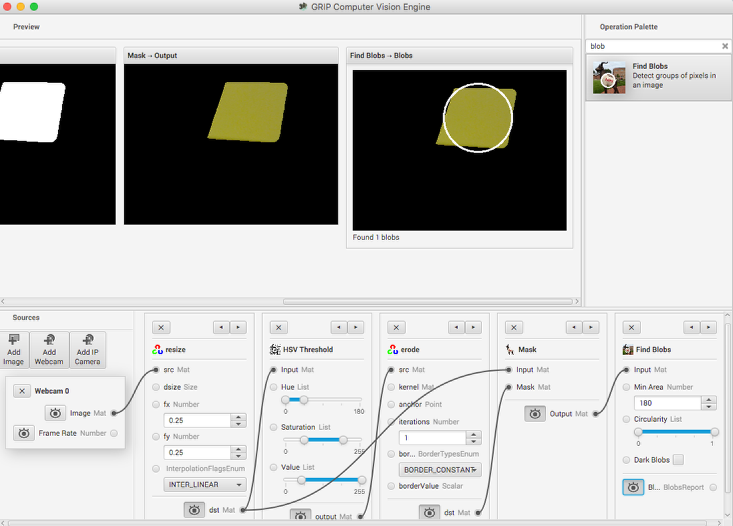Increase the Min Area value with stepper
This screenshot has width=733, height=526.
coord(709,399)
